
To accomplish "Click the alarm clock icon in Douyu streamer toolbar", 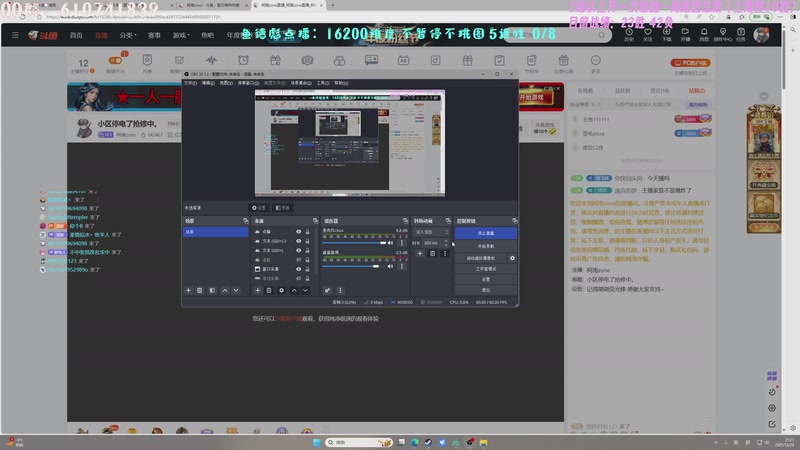I will click(243, 60).
